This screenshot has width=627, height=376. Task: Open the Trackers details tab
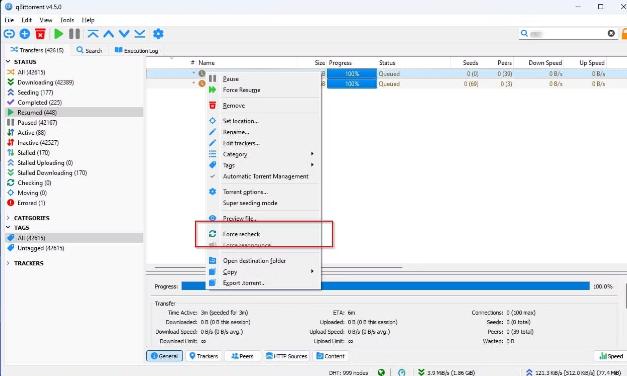[x=204, y=356]
